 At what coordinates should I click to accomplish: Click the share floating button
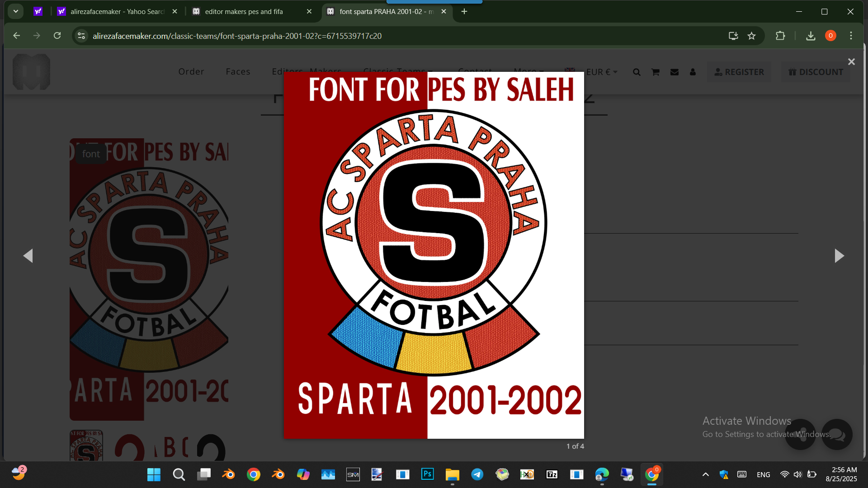click(x=800, y=435)
